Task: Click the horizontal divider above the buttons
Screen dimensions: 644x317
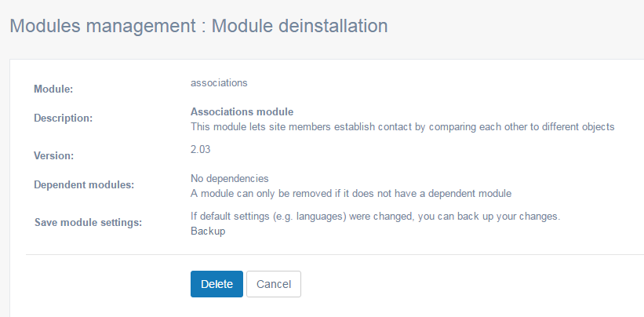Action: click(335, 254)
